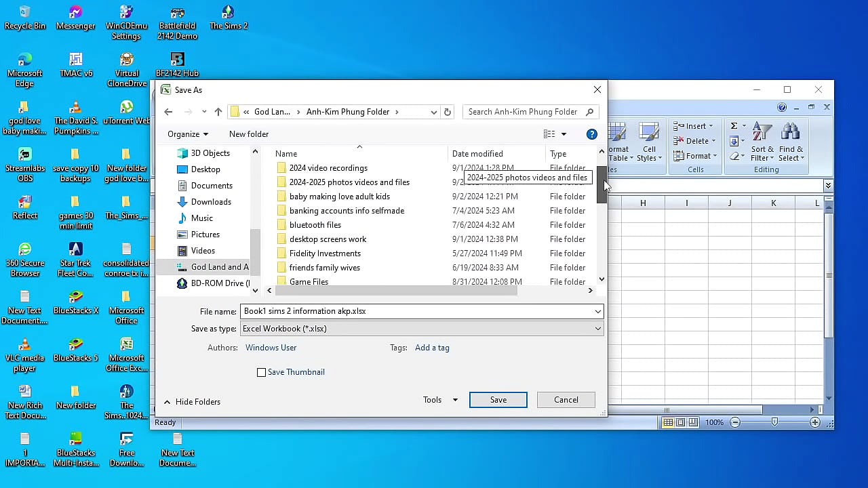Image resolution: width=868 pixels, height=488 pixels.
Task: Open Messenger desktop icon
Action: click(x=75, y=18)
